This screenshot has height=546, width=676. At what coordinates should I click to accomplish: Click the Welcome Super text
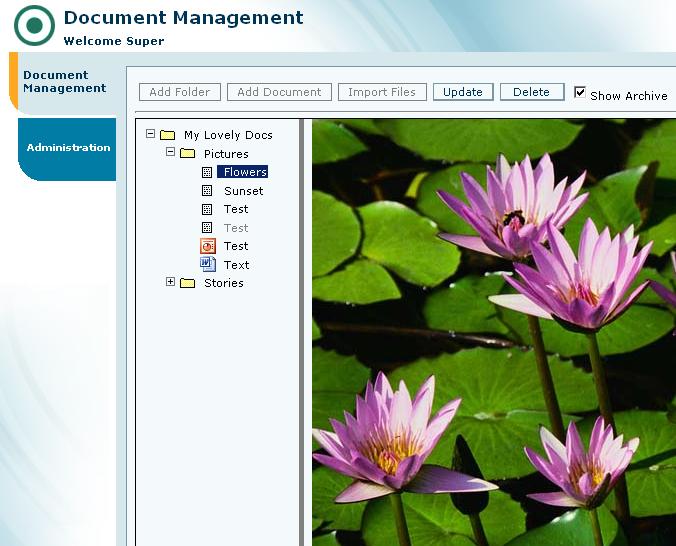[x=114, y=41]
